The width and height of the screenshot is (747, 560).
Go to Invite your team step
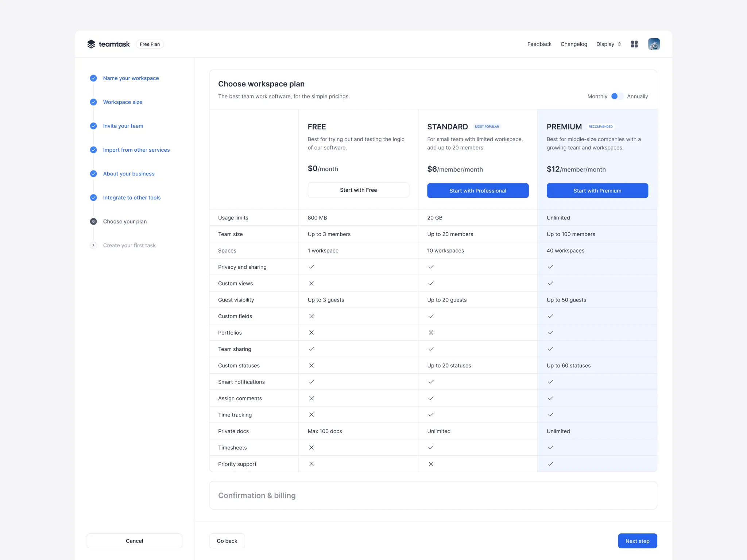(x=123, y=126)
